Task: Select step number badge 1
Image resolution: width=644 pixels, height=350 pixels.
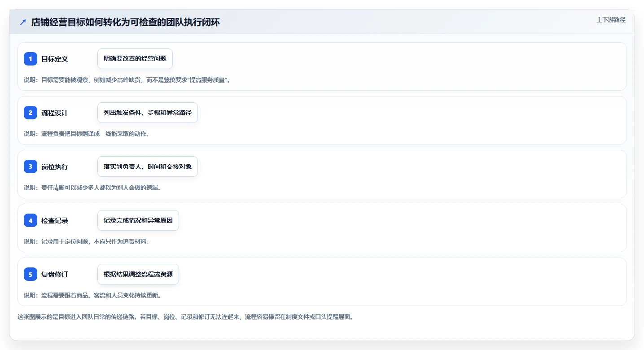Action: pyautogui.click(x=31, y=59)
